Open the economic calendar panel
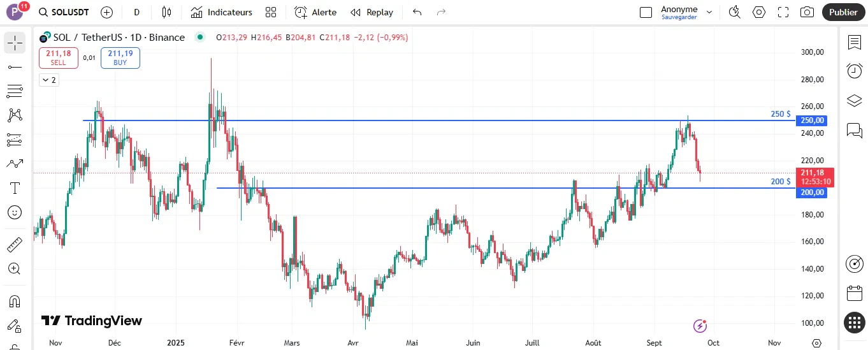 [854, 293]
